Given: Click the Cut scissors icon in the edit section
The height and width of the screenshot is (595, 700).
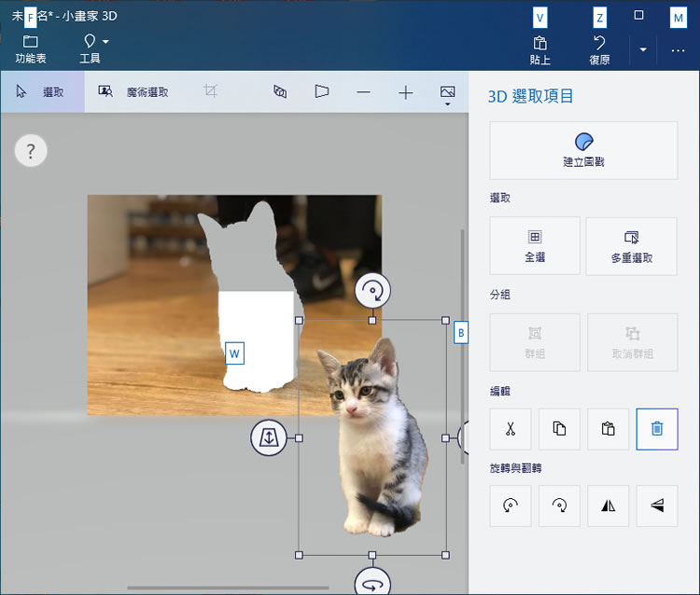Looking at the screenshot, I should (x=511, y=429).
